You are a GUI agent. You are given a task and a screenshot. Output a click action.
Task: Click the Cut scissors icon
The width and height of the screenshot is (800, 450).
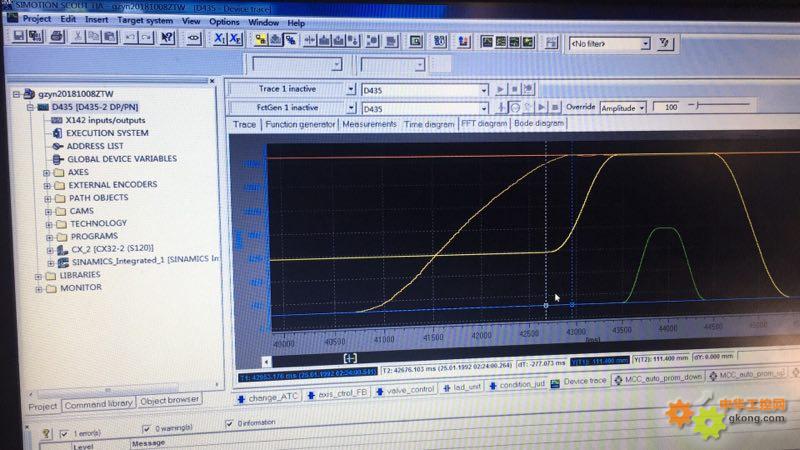tap(78, 37)
